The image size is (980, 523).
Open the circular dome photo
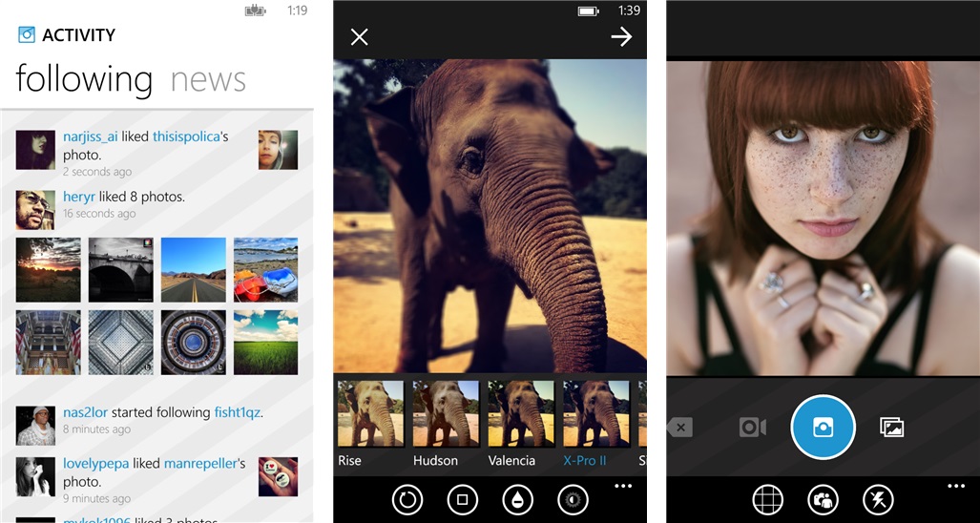coord(194,343)
